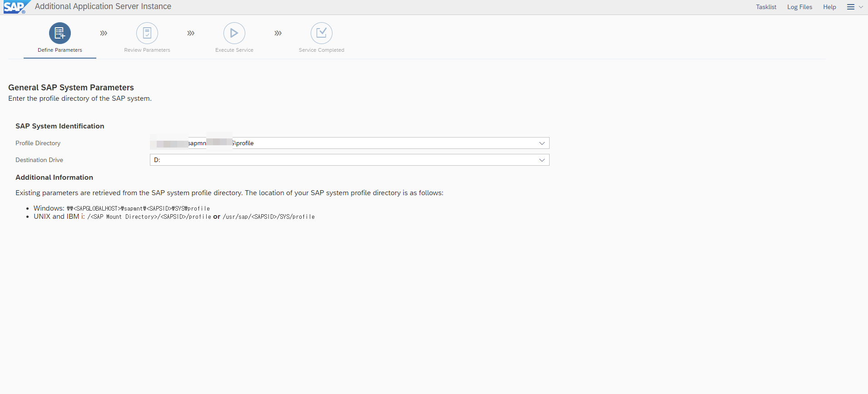The image size is (868, 394).
Task: Open Log Files from the top bar
Action: [x=800, y=7]
